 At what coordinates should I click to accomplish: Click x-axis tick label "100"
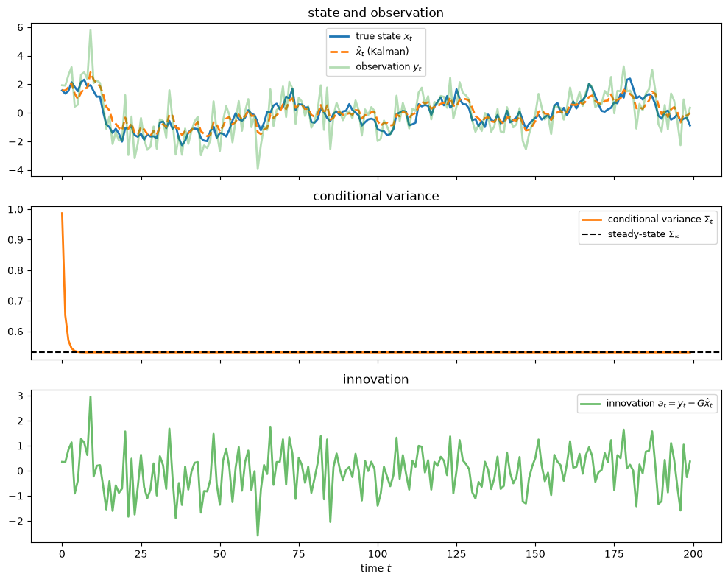tap(378, 554)
